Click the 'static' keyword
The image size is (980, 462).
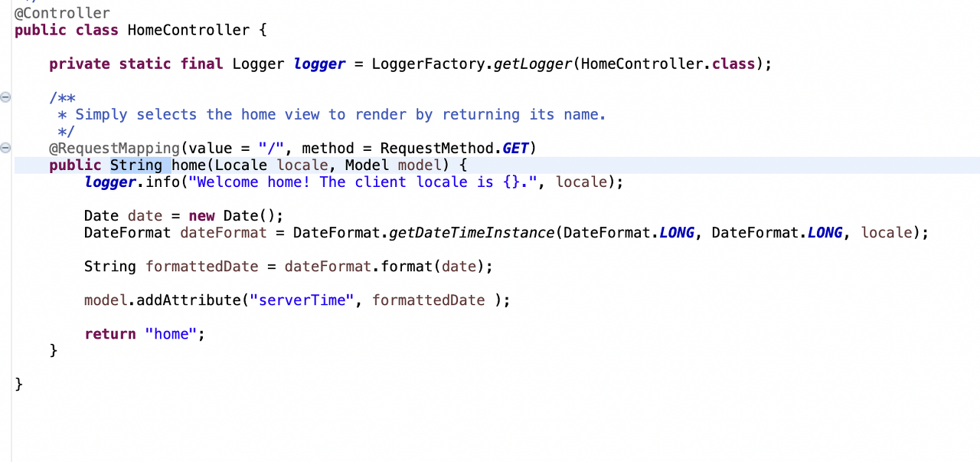tap(145, 64)
